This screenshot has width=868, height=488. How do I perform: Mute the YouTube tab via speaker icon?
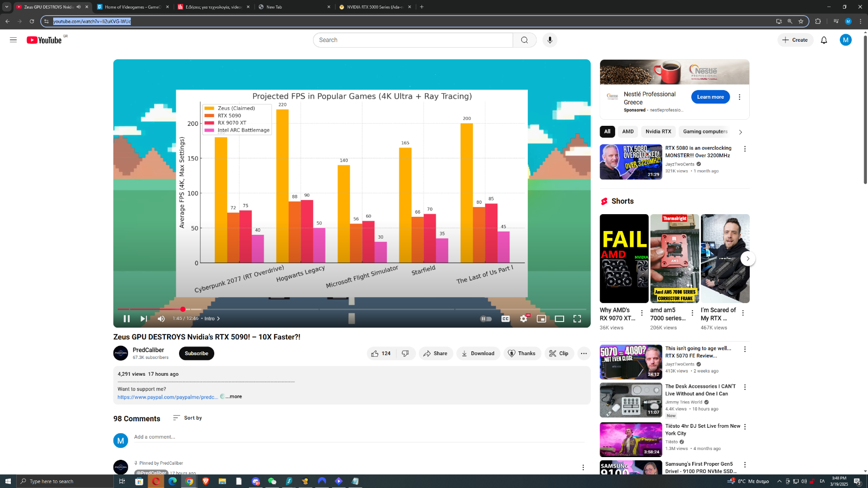(x=79, y=7)
